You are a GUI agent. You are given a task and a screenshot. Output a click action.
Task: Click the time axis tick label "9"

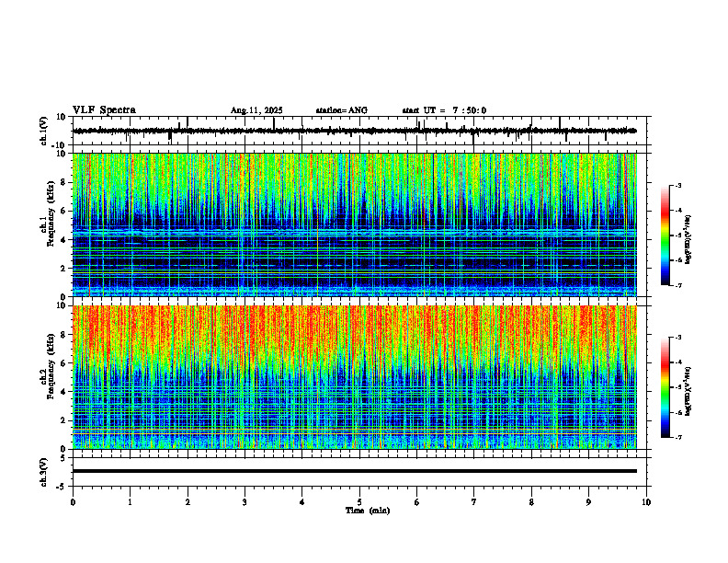[x=588, y=502]
